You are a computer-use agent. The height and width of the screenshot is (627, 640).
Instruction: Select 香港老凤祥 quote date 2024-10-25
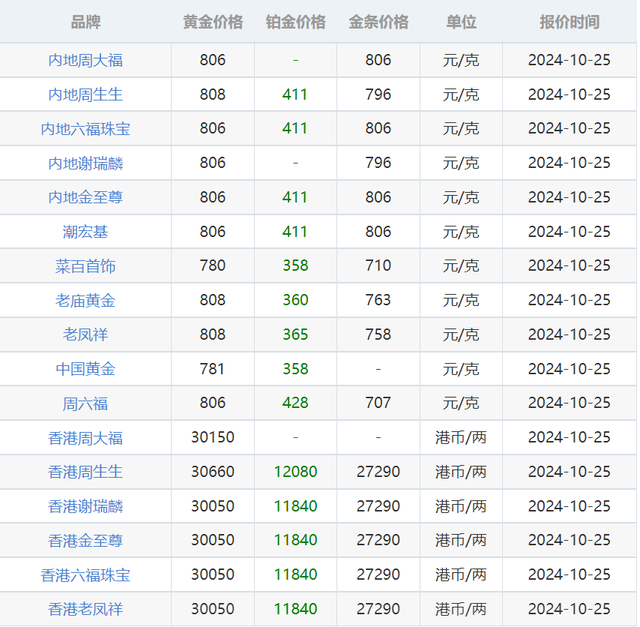coord(569,609)
